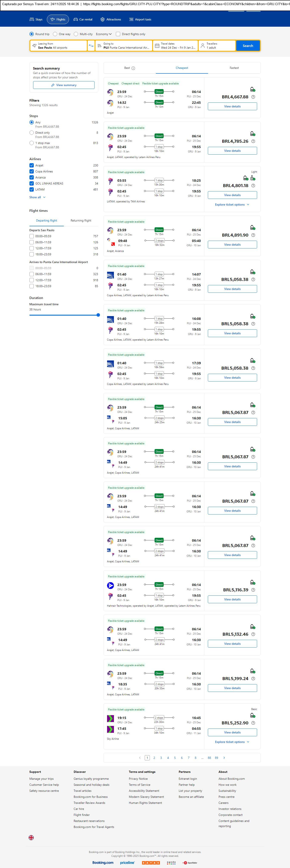Click the Attractions icon in top navigation
Screen dimensions: 290x868
103,20
